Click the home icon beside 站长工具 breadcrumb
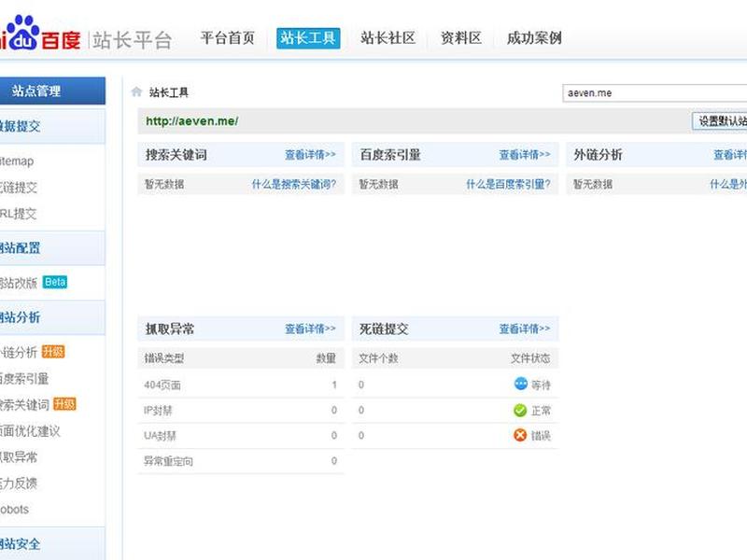747x560 pixels. [136, 91]
